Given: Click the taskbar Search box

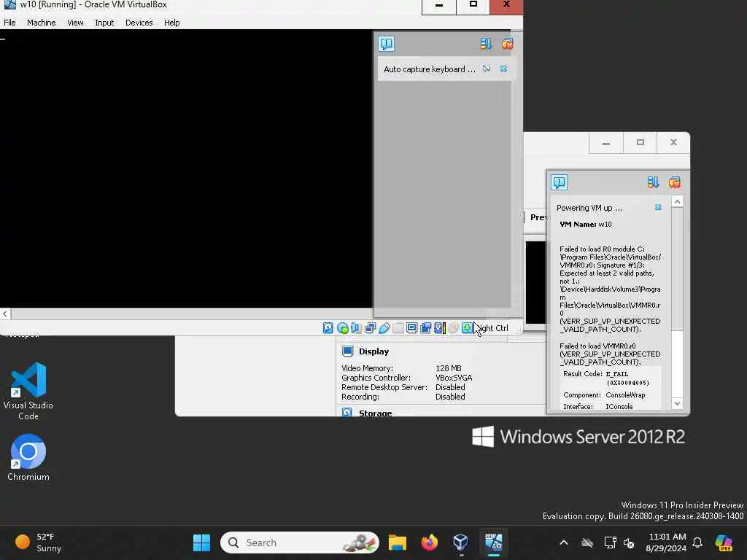Looking at the screenshot, I should tap(300, 542).
